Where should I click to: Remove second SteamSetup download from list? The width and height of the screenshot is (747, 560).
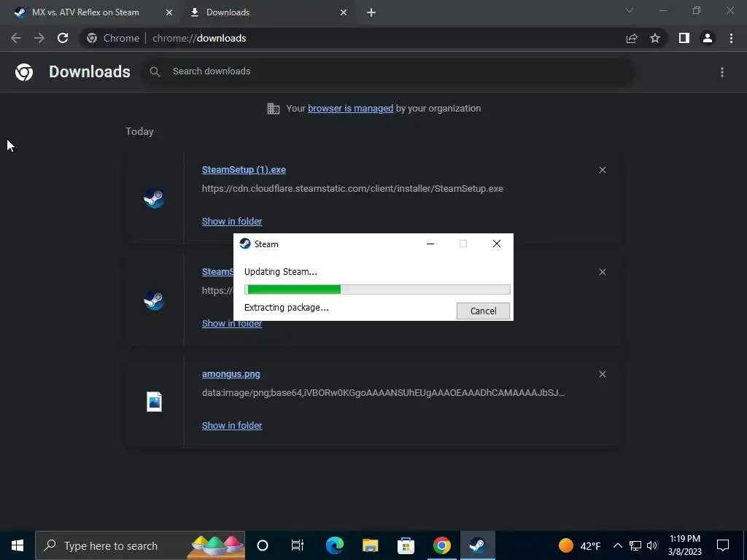pos(602,272)
